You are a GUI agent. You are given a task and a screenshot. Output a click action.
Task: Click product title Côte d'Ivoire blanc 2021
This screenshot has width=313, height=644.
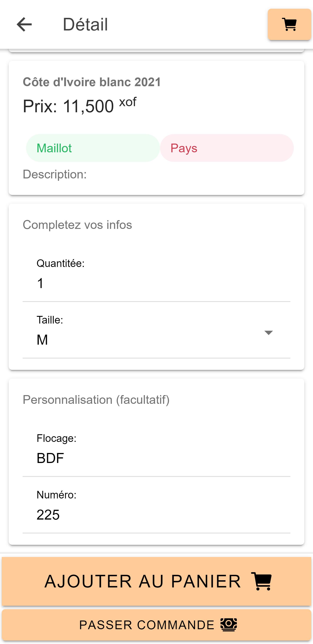[x=92, y=82]
